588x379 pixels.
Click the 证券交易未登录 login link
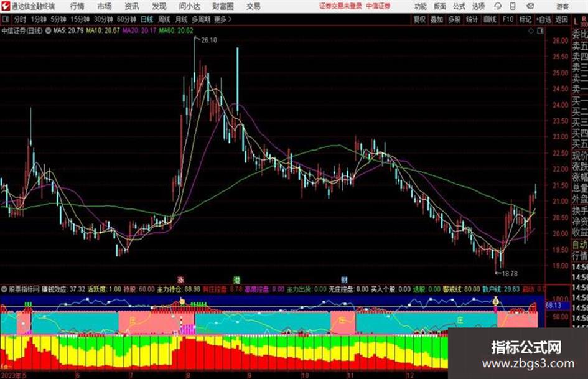click(340, 6)
